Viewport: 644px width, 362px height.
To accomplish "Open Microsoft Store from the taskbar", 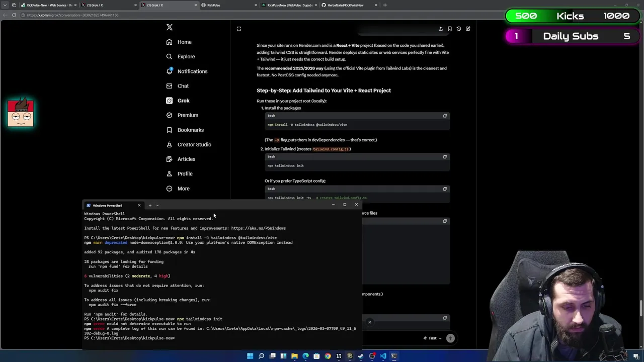I will click(x=316, y=356).
